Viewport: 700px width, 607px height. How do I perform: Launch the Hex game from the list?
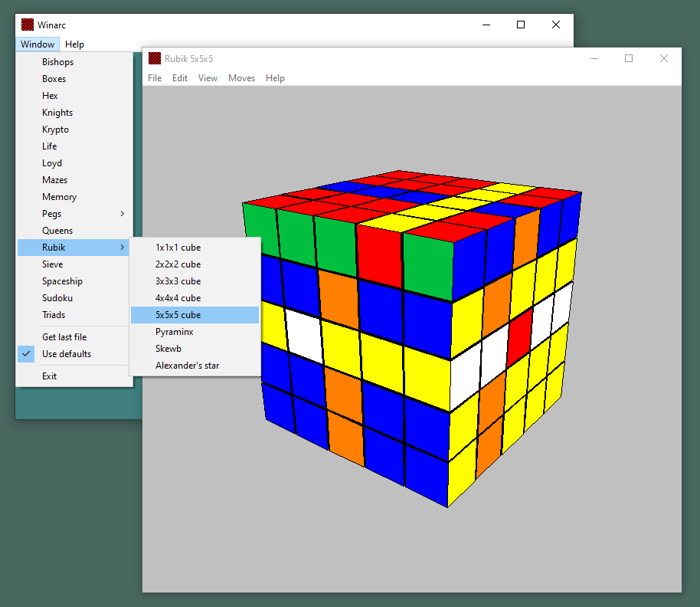[74, 96]
